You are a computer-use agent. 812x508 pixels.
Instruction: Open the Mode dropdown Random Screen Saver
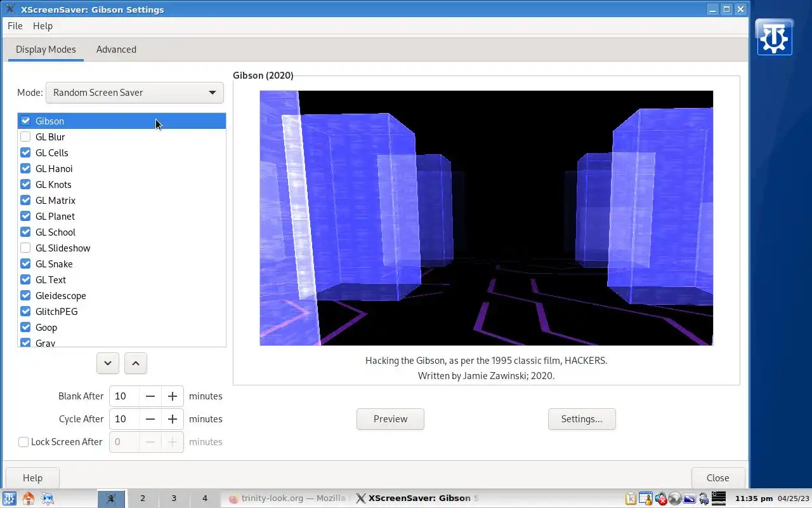[x=134, y=93]
